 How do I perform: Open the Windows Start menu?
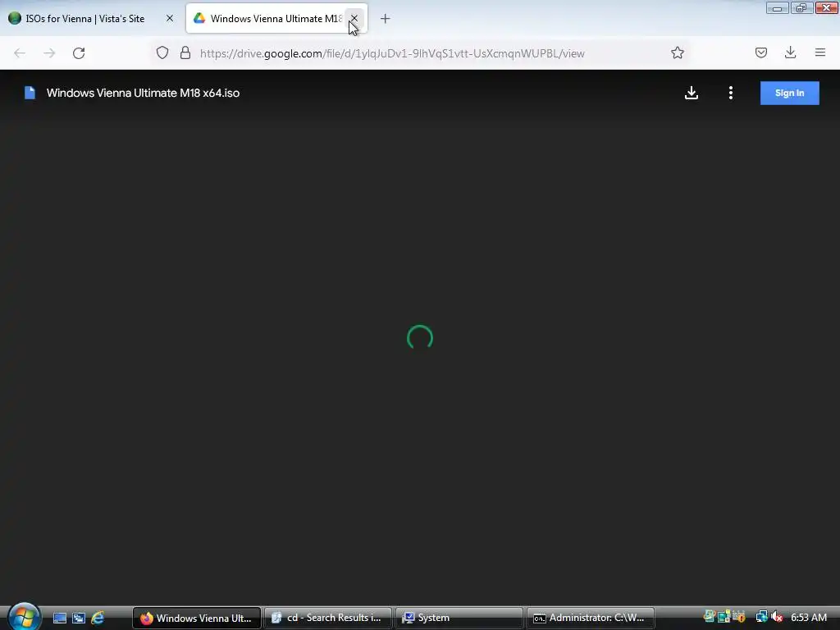[24, 617]
